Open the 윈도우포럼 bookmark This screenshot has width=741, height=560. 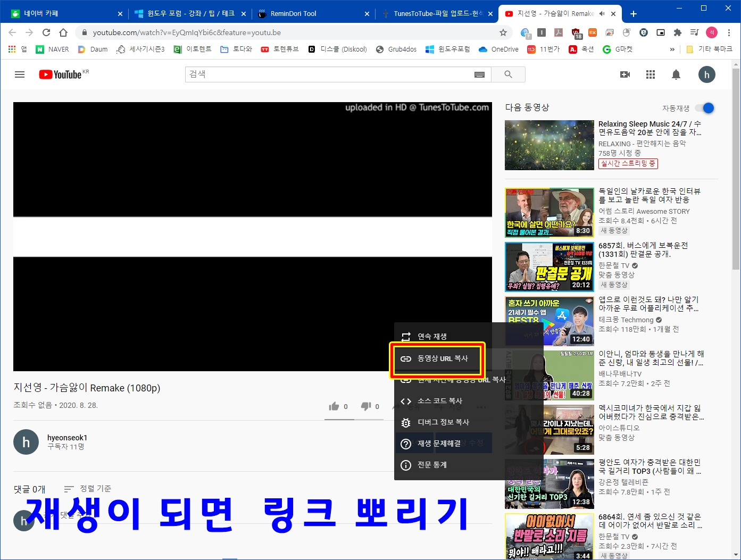pos(447,49)
